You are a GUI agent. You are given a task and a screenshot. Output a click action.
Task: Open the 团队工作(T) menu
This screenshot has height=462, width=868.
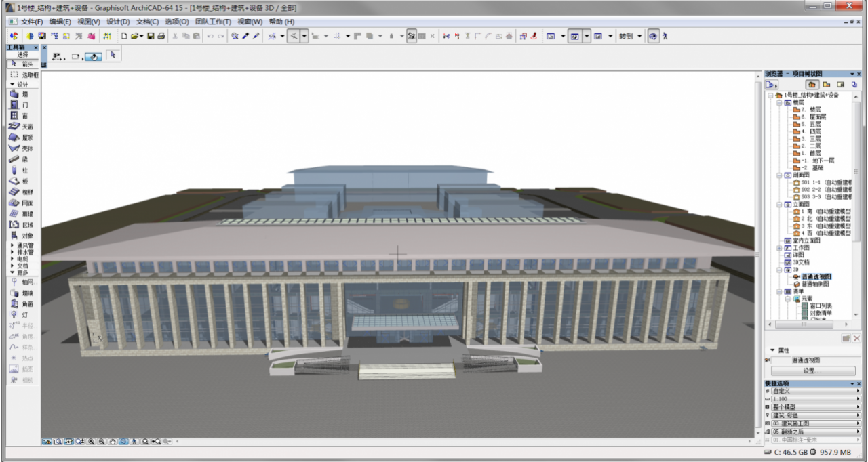click(x=213, y=22)
